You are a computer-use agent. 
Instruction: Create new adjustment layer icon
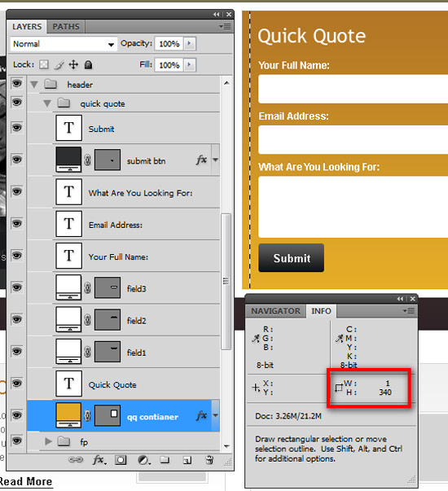[x=144, y=460]
